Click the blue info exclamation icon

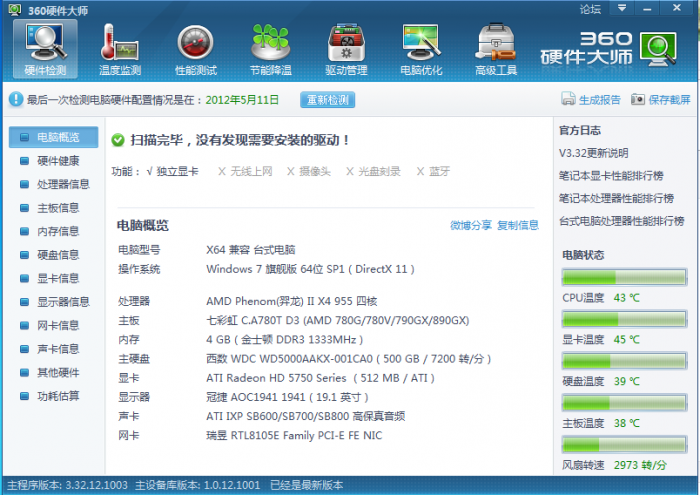pos(16,99)
